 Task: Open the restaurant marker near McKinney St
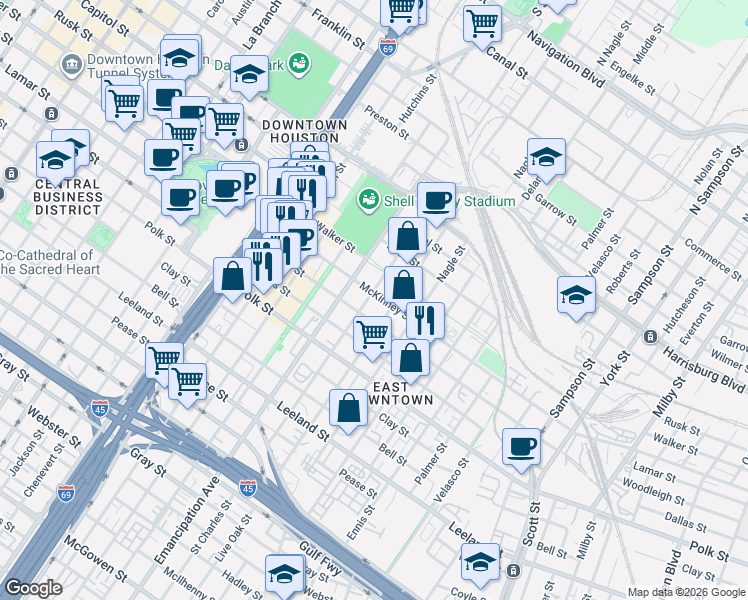pos(426,322)
